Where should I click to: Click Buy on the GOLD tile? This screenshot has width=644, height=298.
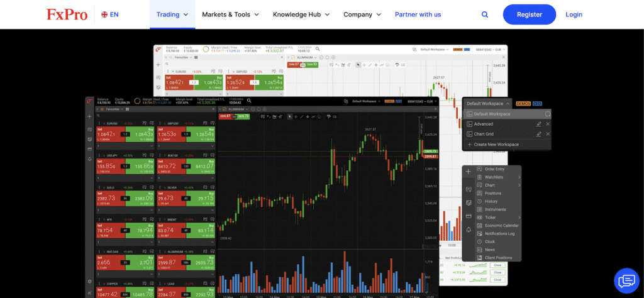140,198
